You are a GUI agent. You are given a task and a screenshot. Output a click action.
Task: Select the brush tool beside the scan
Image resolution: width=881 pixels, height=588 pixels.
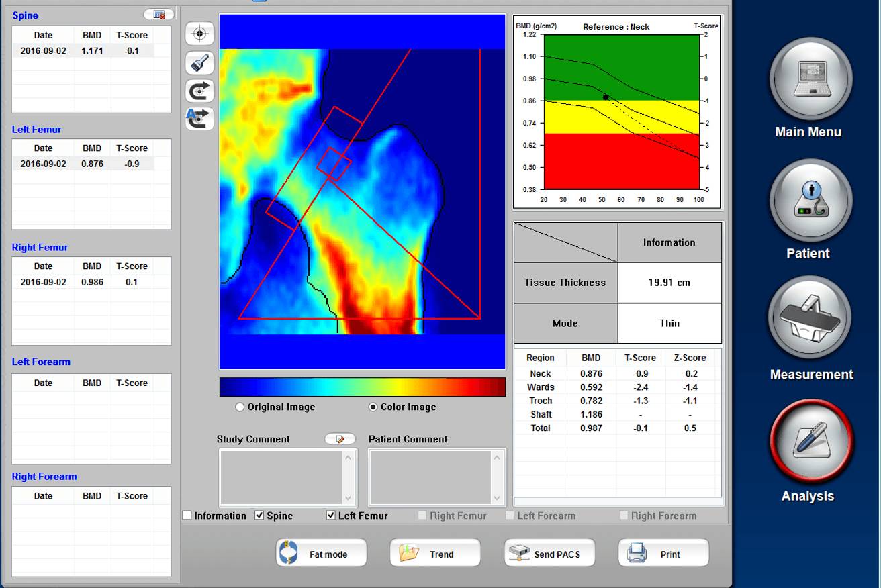click(x=199, y=62)
